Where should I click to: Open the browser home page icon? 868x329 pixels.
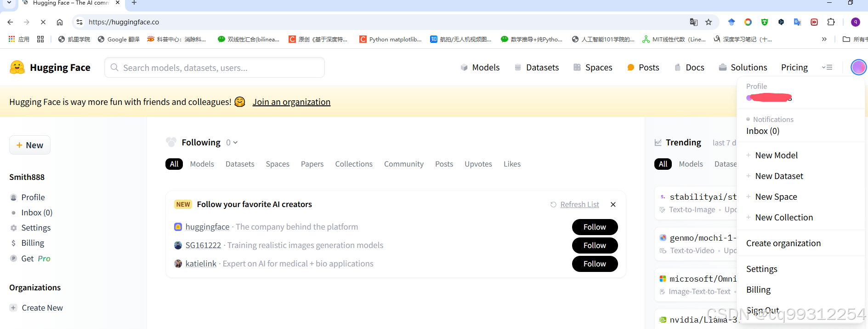60,22
